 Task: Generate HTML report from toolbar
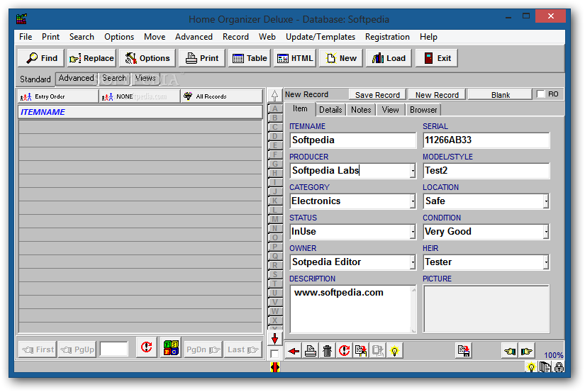click(x=295, y=58)
